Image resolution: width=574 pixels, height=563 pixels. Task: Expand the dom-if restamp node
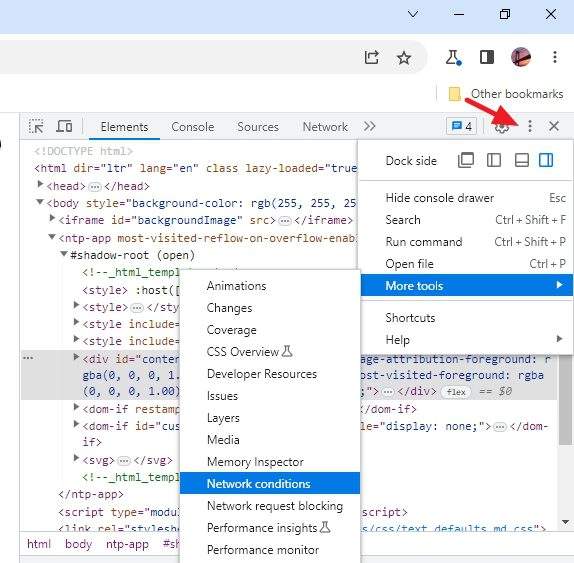[76, 406]
